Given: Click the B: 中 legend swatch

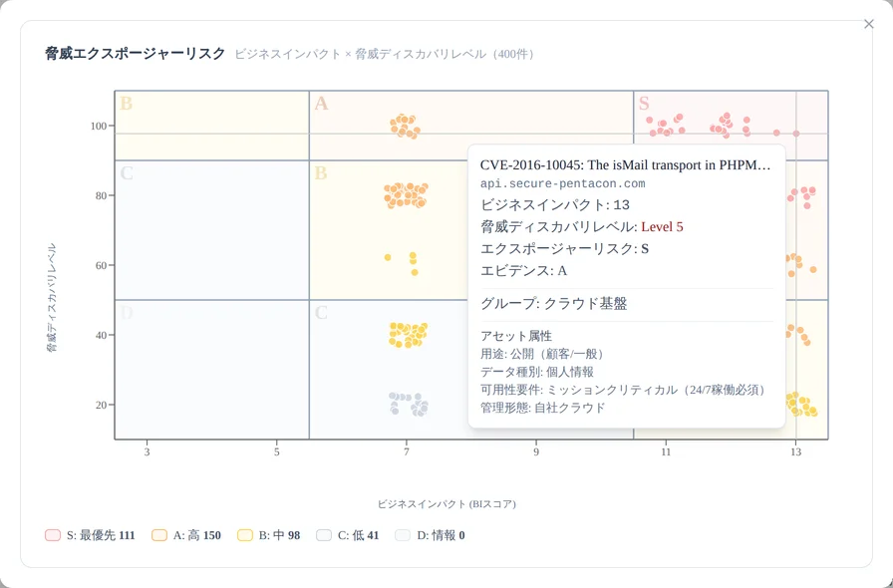Looking at the screenshot, I should click(x=245, y=535).
